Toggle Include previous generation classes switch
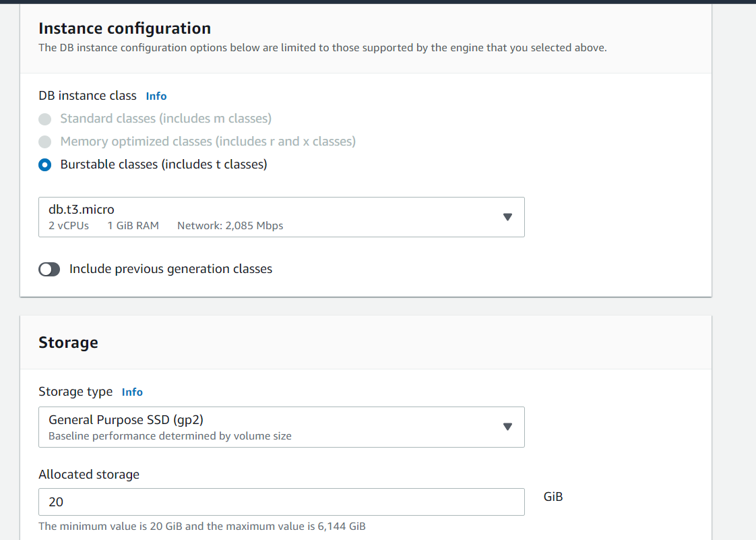 tap(49, 269)
